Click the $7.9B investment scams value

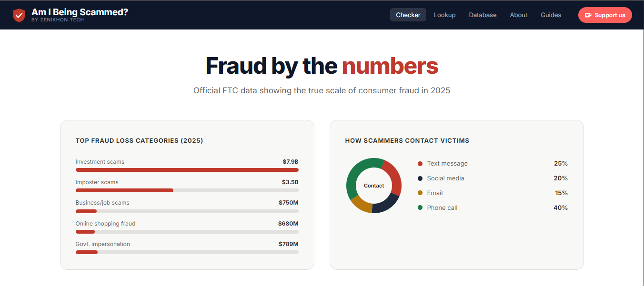pyautogui.click(x=290, y=161)
